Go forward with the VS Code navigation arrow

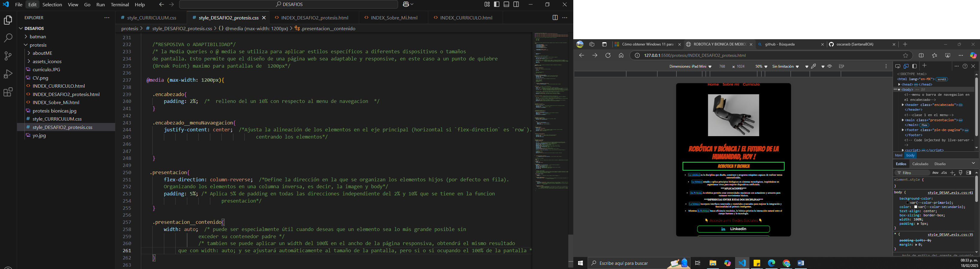(x=172, y=4)
